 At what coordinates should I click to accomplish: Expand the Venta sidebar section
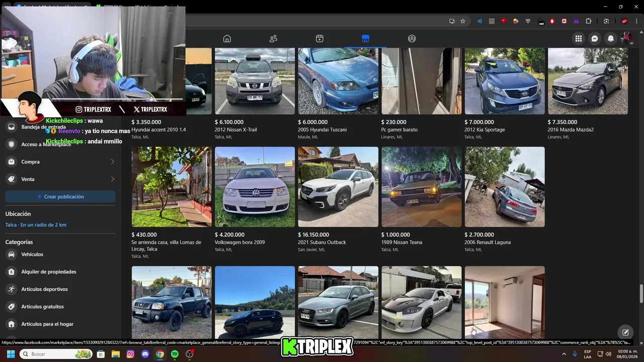click(60, 179)
